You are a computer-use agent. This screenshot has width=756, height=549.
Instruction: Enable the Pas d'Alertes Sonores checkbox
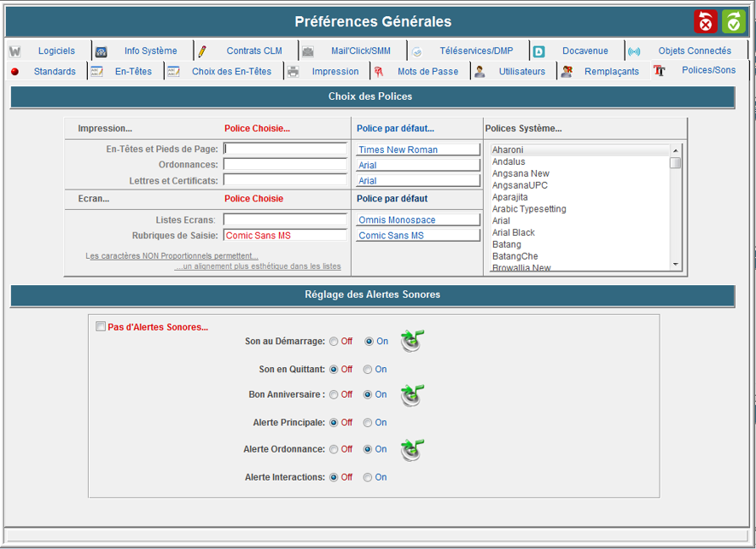(x=101, y=327)
